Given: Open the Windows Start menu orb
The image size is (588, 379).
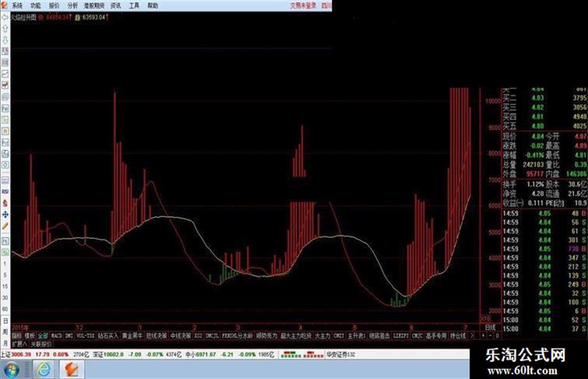Looking at the screenshot, I should 11,370.
